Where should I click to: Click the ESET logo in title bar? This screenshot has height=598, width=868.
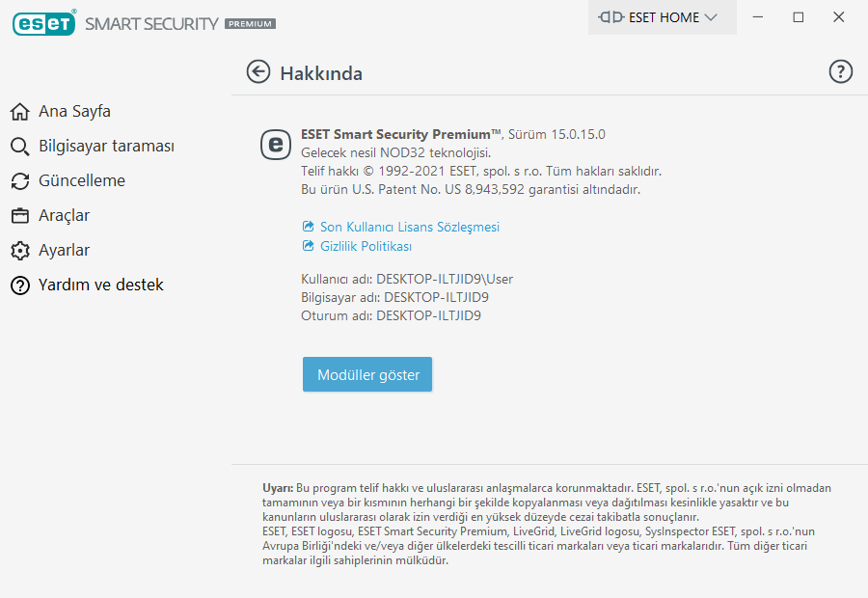[x=44, y=22]
